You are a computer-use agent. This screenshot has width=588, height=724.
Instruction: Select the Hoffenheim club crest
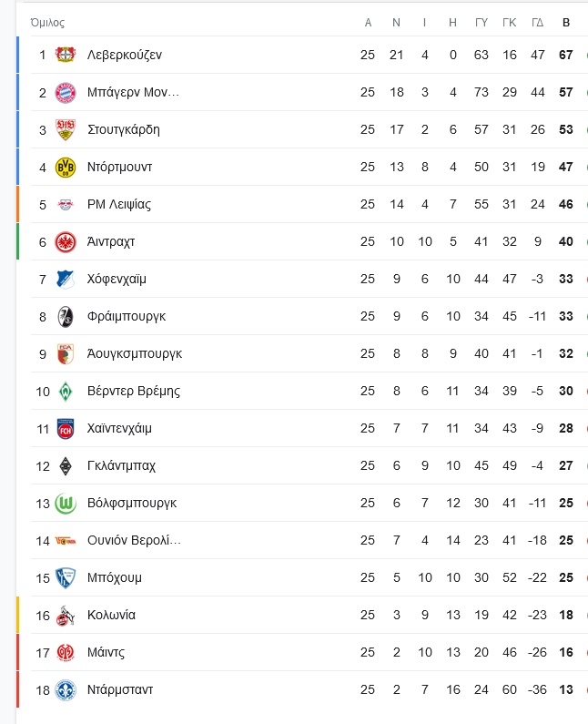[x=65, y=279]
